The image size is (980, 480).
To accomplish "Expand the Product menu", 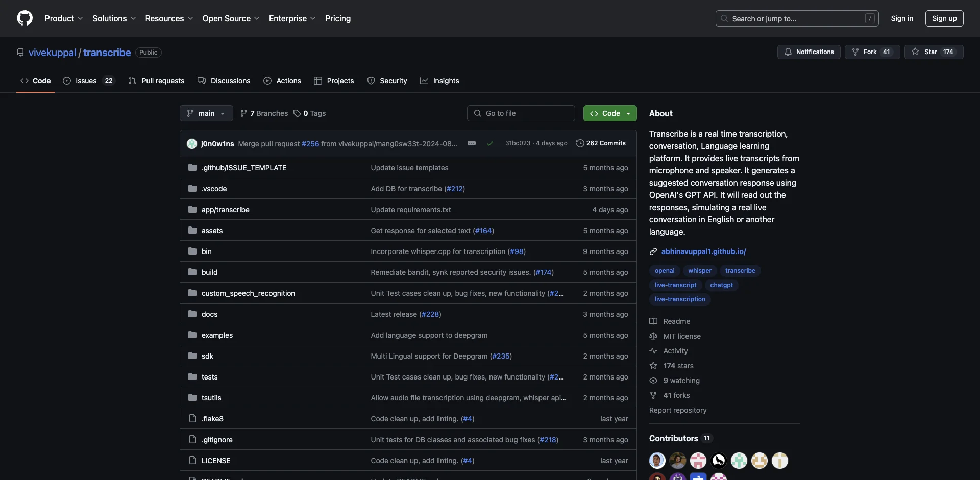I will pyautogui.click(x=64, y=18).
